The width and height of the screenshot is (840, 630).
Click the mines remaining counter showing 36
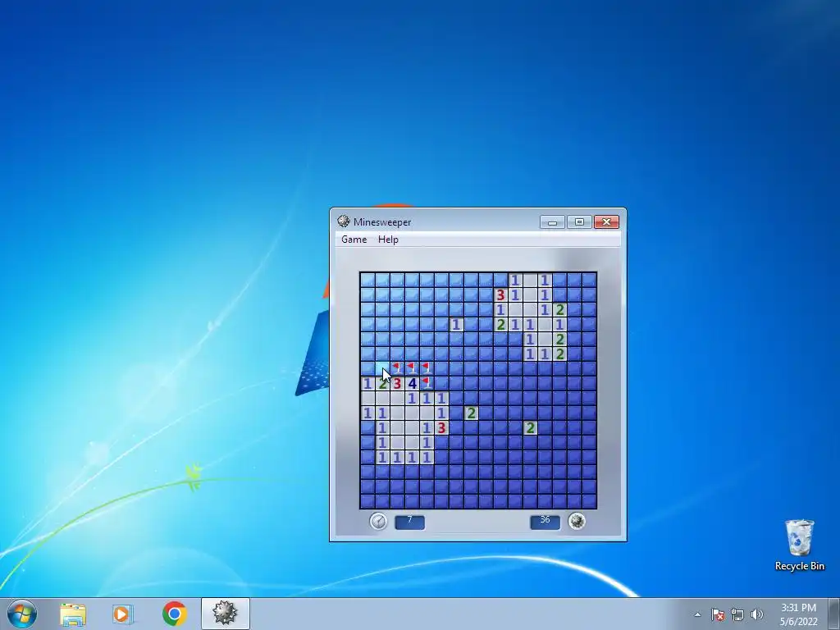545,522
